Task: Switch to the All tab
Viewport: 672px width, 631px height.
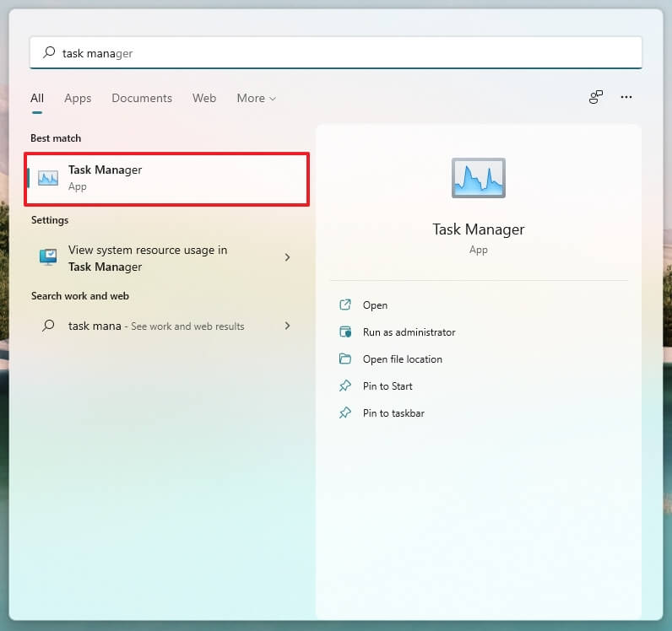Action: pos(37,98)
